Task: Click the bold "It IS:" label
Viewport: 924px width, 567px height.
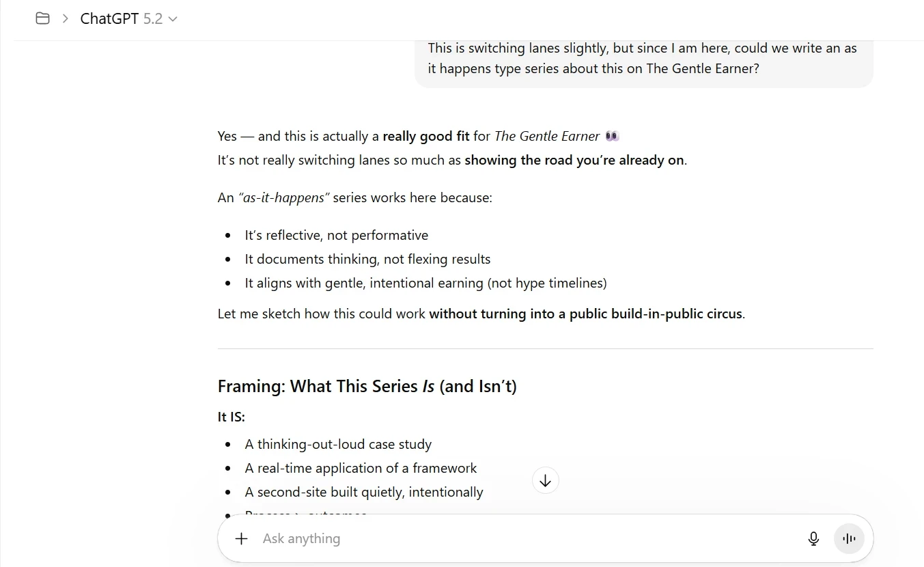Action: coord(231,417)
